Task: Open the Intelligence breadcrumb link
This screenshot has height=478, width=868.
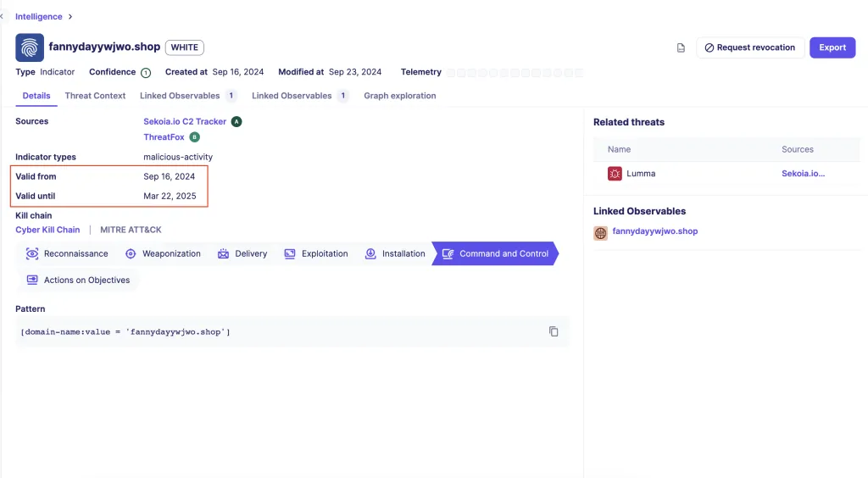Action: [39, 17]
